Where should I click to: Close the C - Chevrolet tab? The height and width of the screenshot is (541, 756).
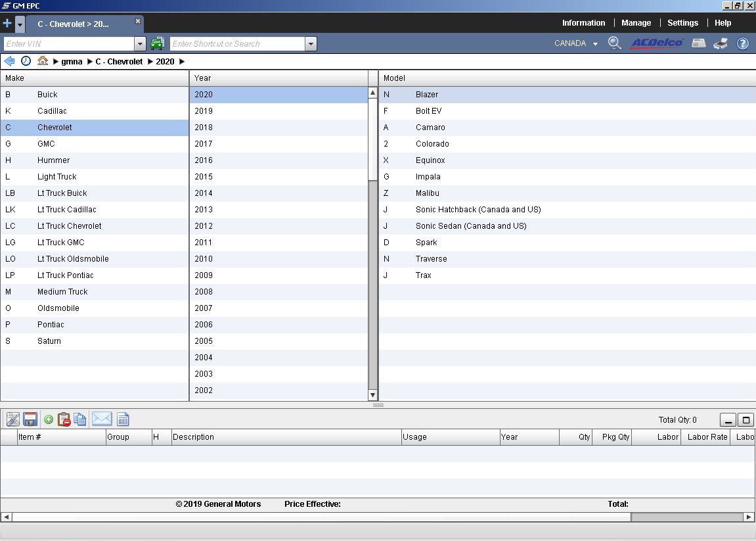pos(138,21)
